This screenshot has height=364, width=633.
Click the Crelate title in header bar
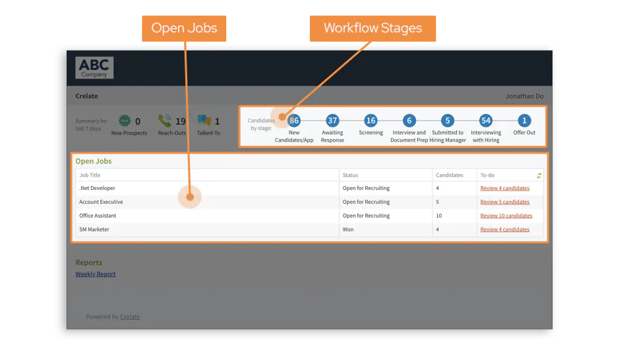(86, 96)
